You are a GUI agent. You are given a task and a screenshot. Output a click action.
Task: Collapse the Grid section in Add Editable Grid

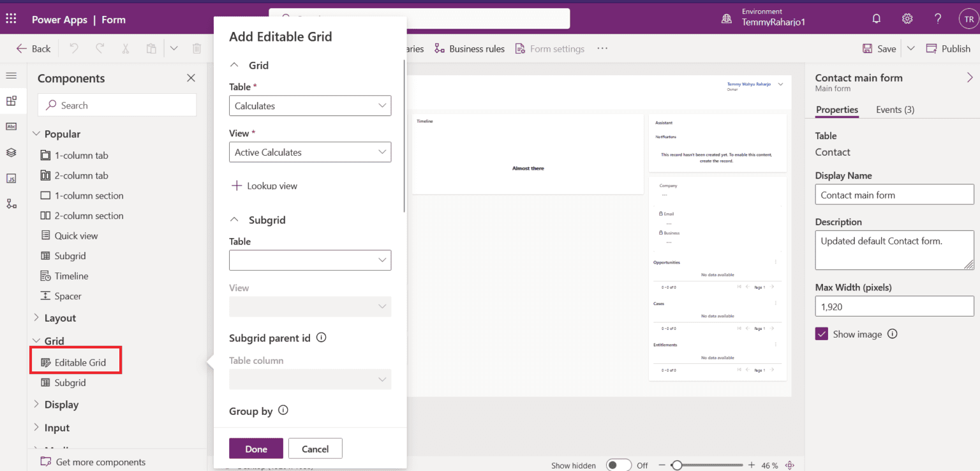click(x=235, y=64)
